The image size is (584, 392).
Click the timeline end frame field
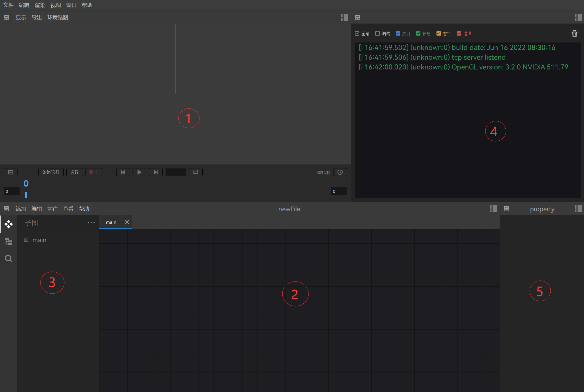pyautogui.click(x=339, y=191)
